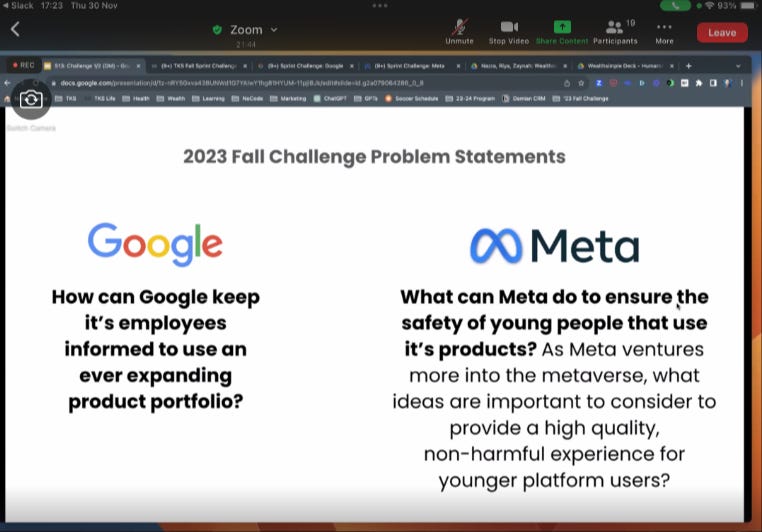Open the Health bookmark folder
Viewport: 762px width, 532px height.
point(136,99)
